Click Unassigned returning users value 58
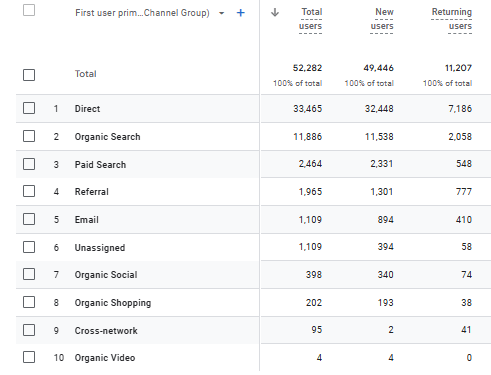The image size is (491, 375). [467, 247]
